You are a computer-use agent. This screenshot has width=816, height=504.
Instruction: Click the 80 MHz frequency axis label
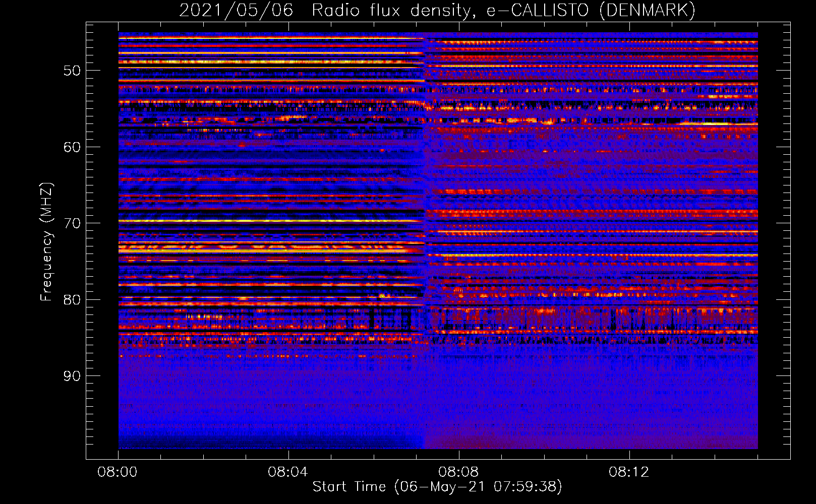[72, 300]
